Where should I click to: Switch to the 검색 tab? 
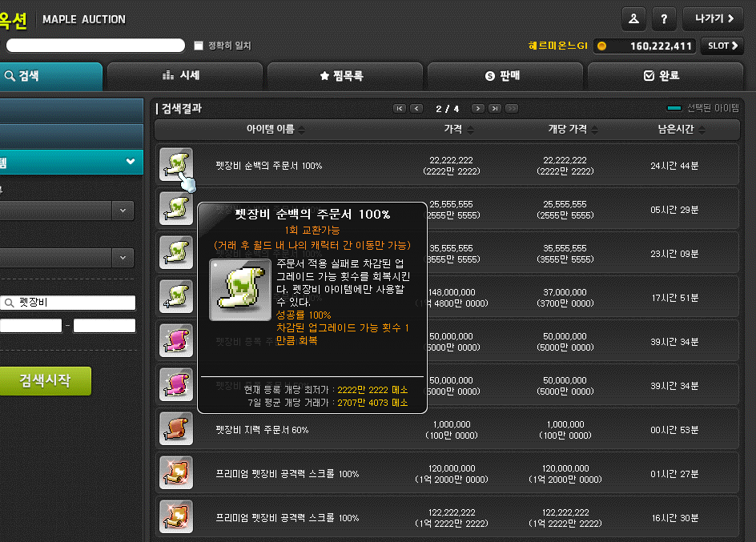pos(50,76)
